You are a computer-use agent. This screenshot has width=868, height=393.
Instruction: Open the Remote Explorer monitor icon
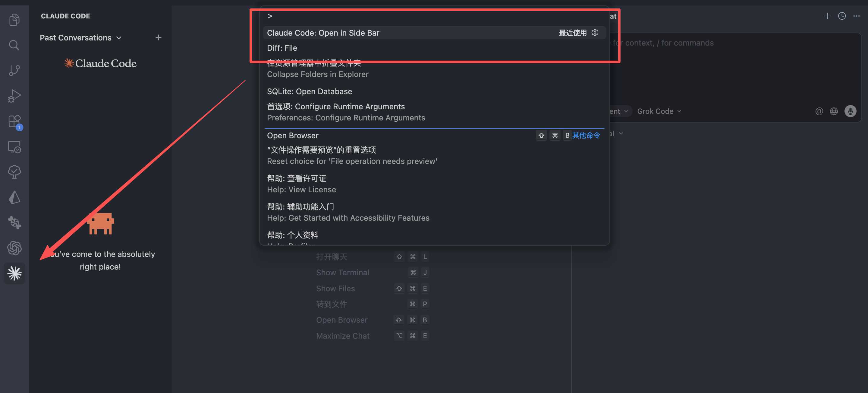14,147
